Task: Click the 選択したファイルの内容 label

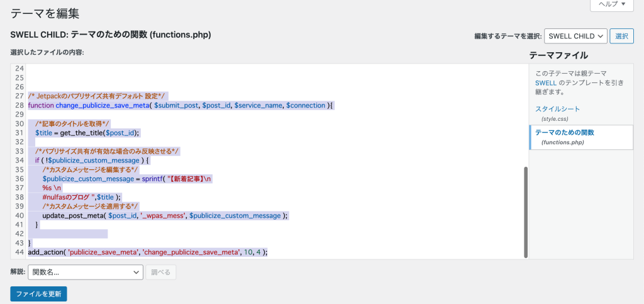Action: click(47, 53)
